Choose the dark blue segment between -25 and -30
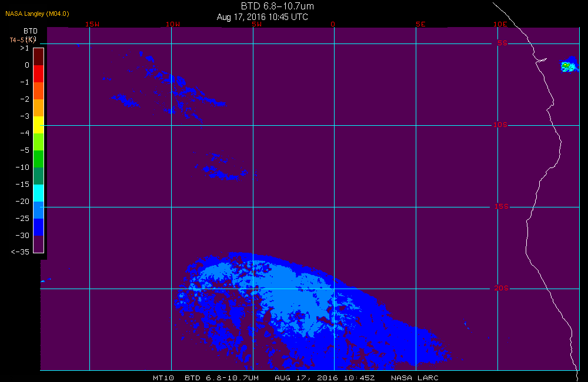The height and width of the screenshot is (382, 588). click(x=39, y=227)
